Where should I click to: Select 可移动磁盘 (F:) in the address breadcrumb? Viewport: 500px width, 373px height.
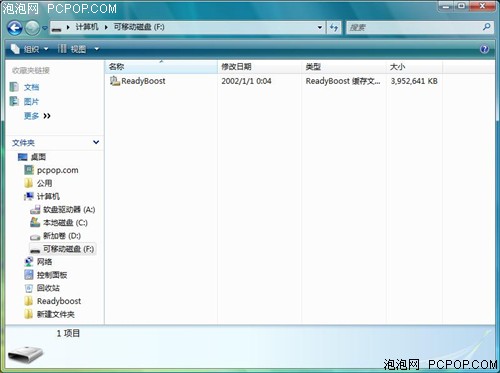coord(139,27)
